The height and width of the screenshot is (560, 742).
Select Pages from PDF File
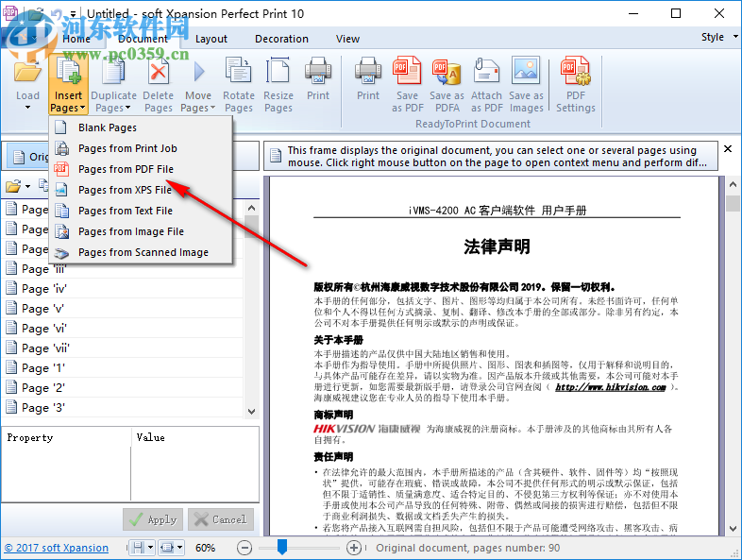click(x=141, y=169)
